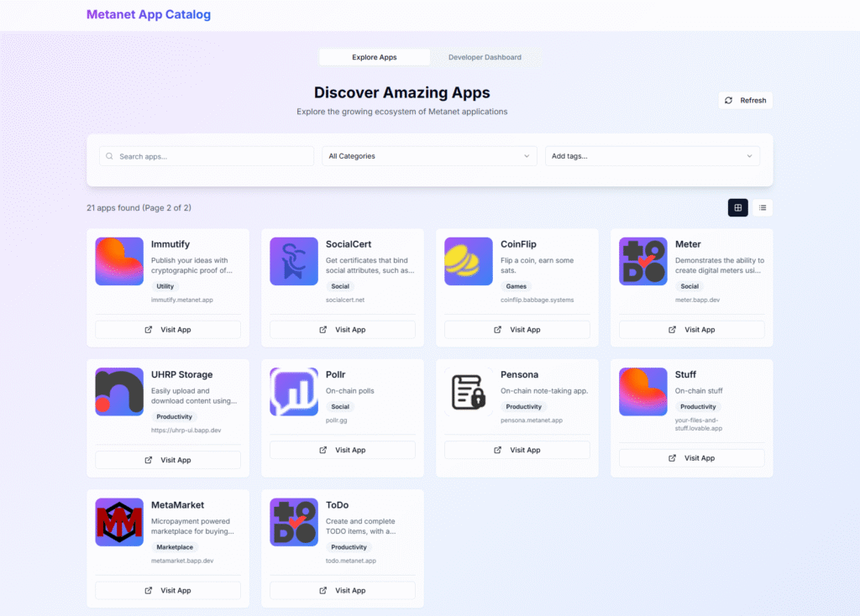Click the Pollr chart icon

pos(294,391)
